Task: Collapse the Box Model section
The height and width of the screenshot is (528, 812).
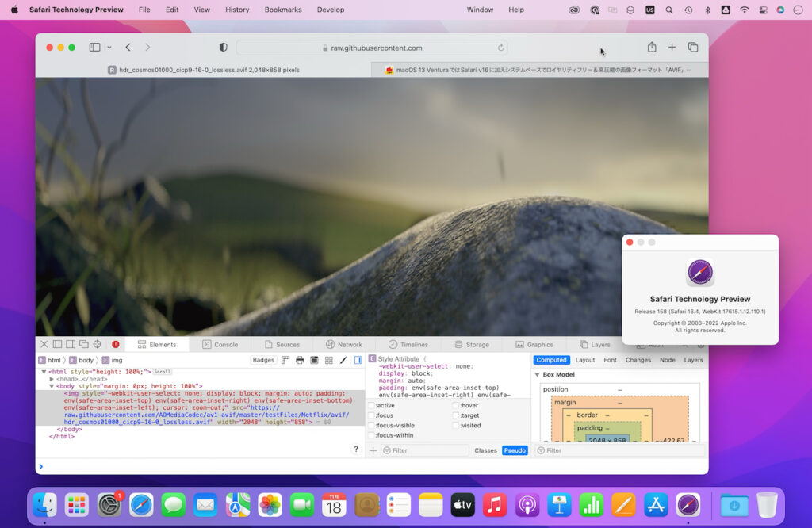Action: (538, 374)
